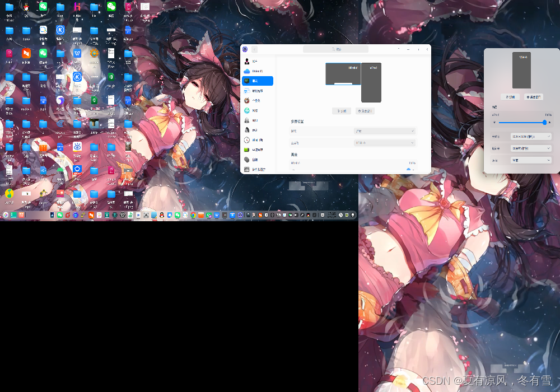Click Gather Windows button in floating display panel

pyautogui.click(x=534, y=97)
